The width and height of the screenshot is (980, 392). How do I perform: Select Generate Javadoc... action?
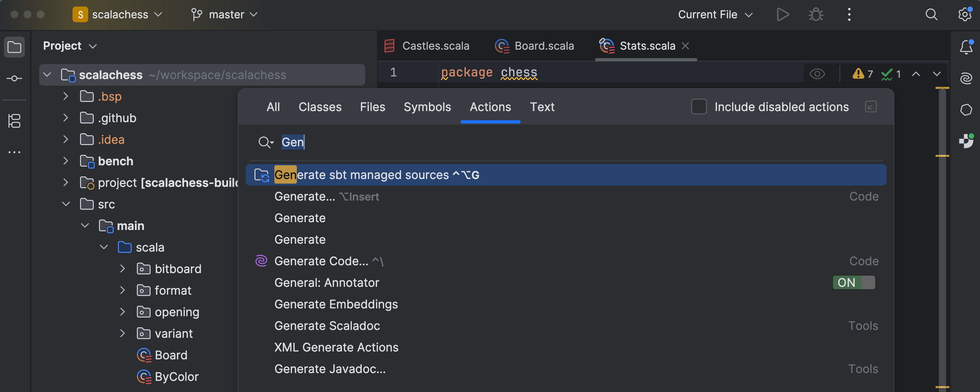tap(566, 369)
